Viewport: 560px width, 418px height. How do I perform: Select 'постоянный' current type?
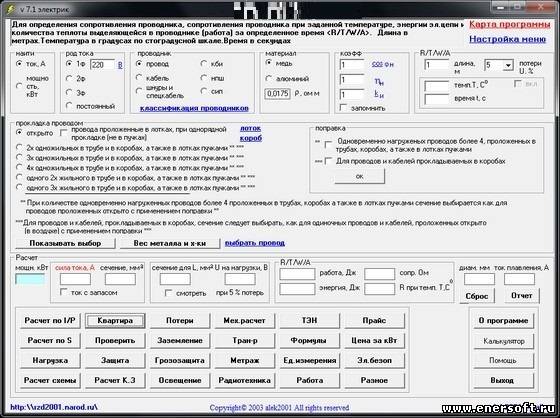point(69,106)
